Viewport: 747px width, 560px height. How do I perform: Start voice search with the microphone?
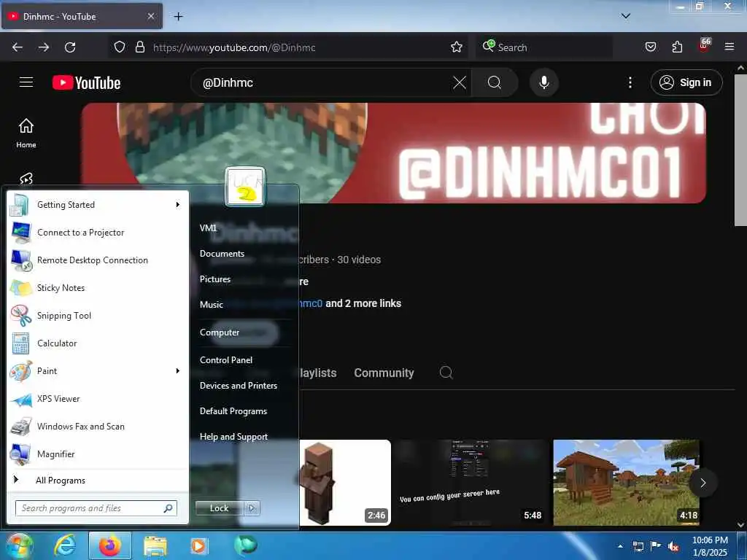coord(543,82)
